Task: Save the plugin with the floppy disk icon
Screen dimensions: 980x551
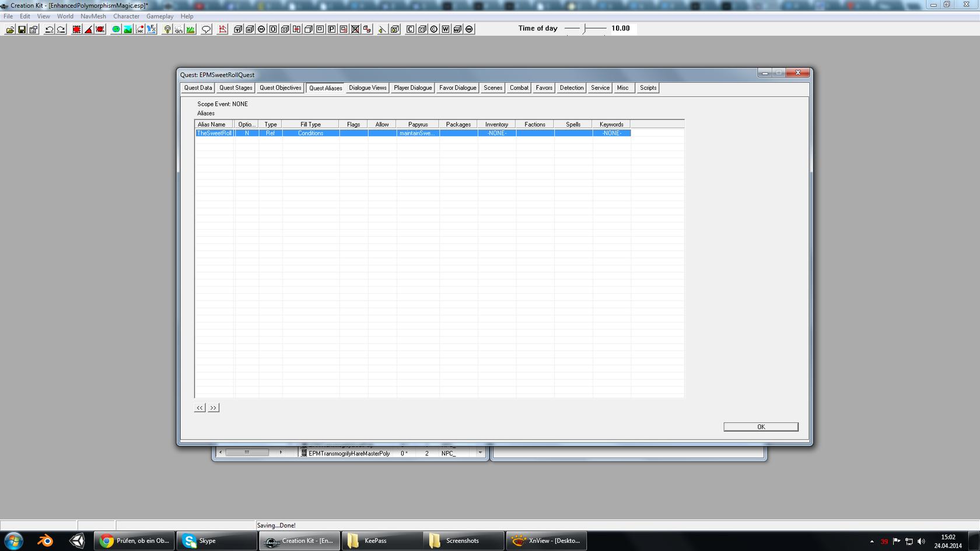Action: click(22, 29)
